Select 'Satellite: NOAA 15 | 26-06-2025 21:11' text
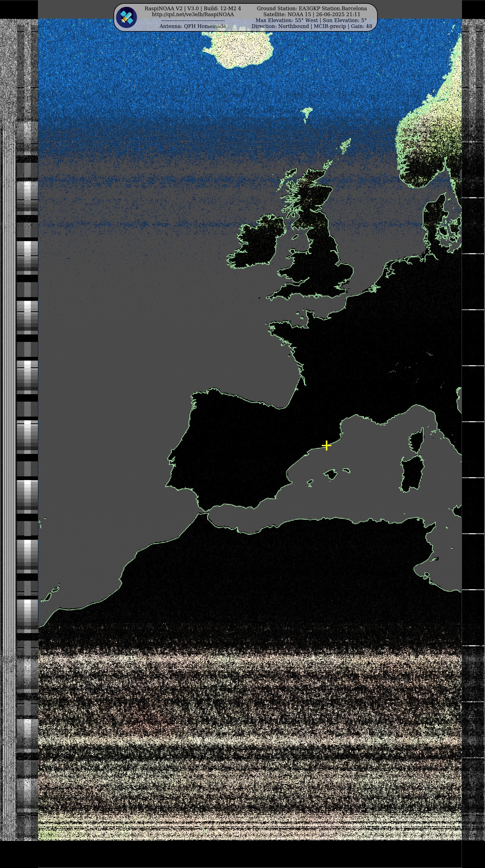 coord(312,15)
